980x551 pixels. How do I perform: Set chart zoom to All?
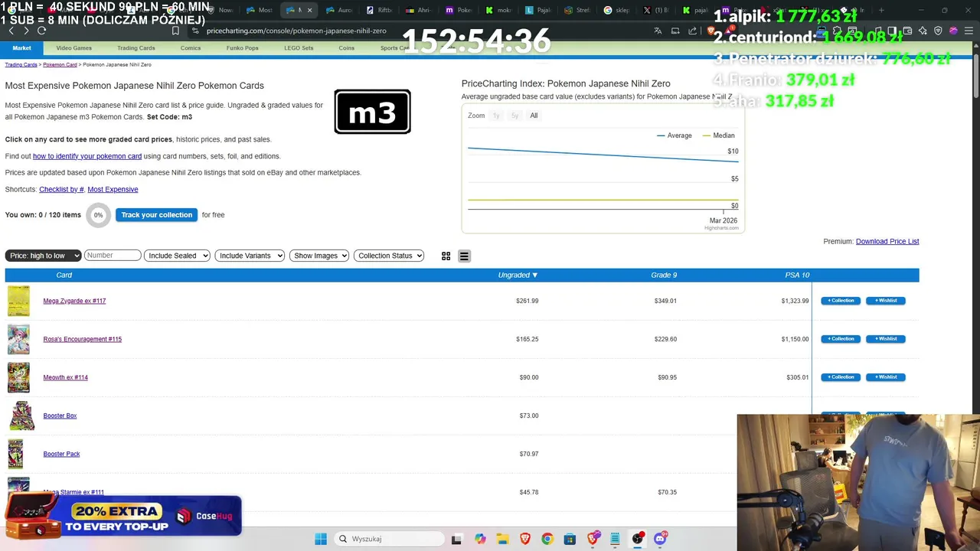pos(534,116)
